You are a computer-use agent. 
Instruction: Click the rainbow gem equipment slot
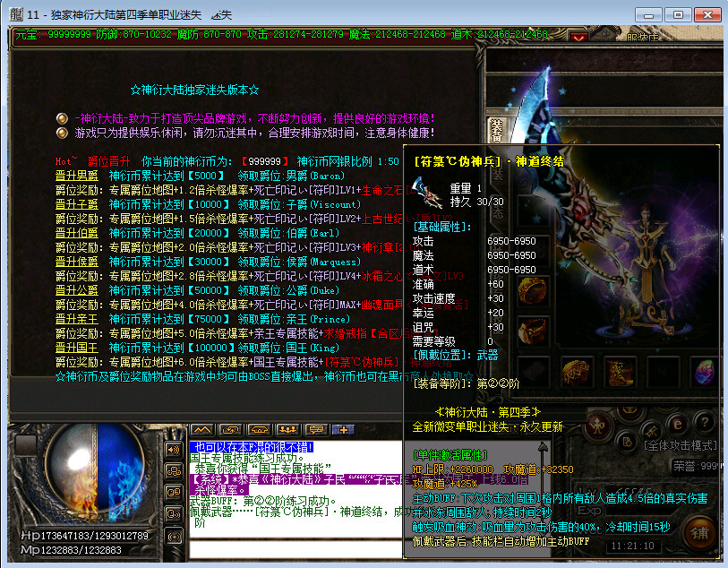click(x=705, y=372)
